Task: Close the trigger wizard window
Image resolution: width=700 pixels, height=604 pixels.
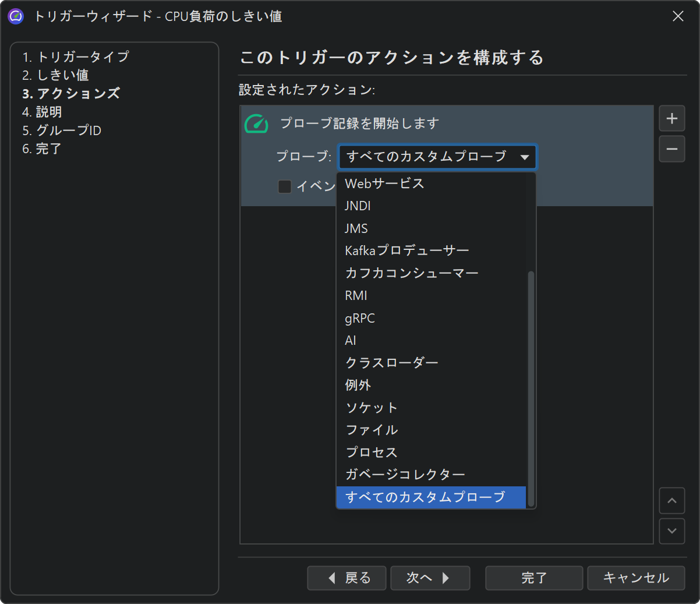Action: click(678, 16)
